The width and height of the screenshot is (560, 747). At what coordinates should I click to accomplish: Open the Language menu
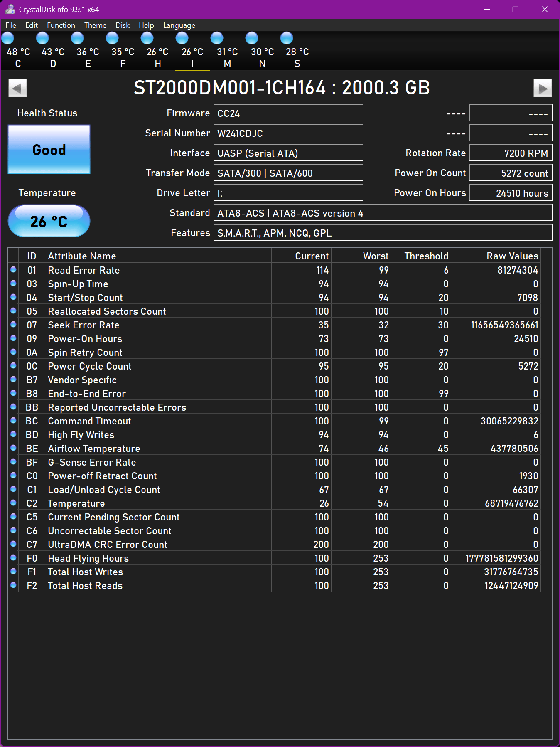coord(179,25)
